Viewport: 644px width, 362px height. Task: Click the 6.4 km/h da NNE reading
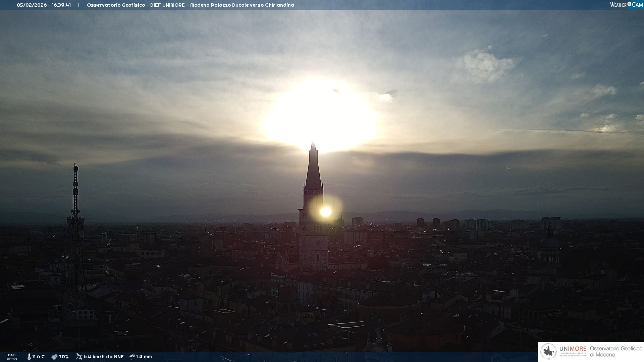point(103,357)
